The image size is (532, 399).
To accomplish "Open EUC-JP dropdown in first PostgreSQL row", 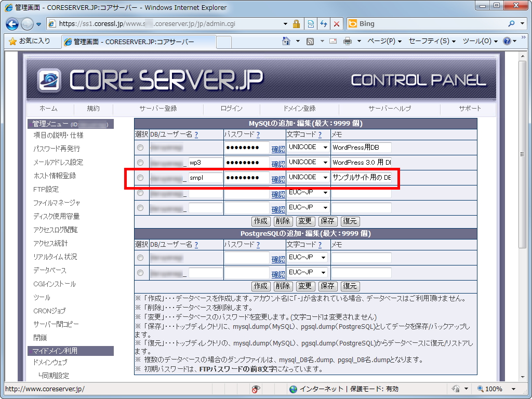I will 307,258.
